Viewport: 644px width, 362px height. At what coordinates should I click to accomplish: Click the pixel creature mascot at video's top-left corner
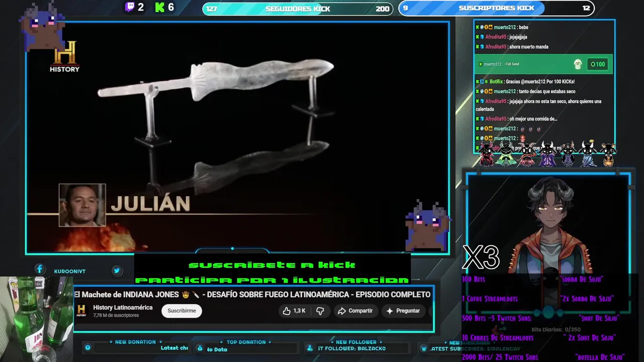pos(42,25)
